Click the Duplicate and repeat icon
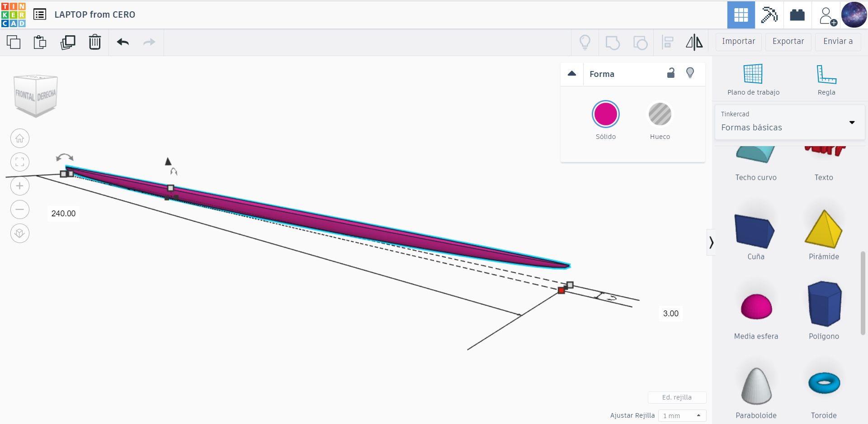The height and width of the screenshot is (424, 868). (x=68, y=42)
